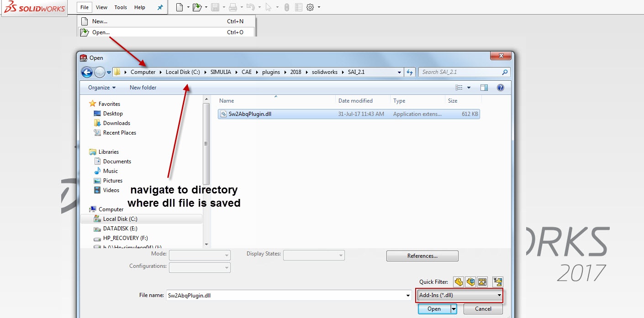Select the filter drawings Quick Filter icon

pyautogui.click(x=482, y=282)
